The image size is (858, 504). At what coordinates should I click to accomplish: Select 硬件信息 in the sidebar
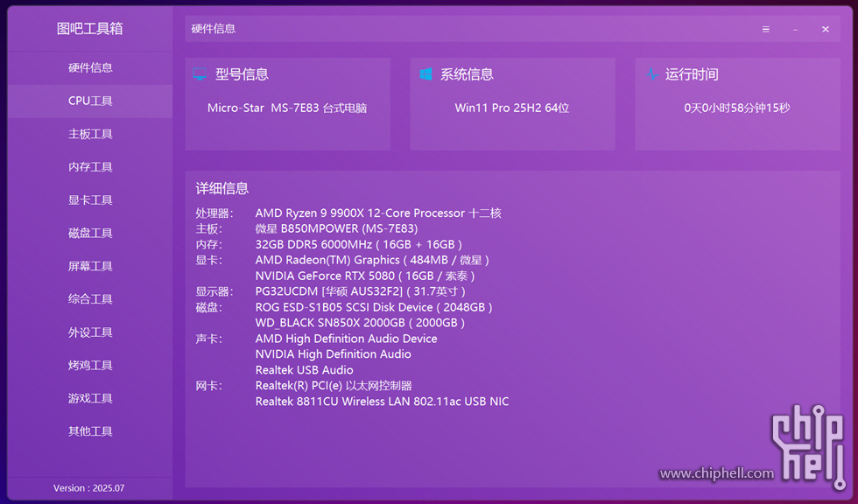[x=90, y=68]
